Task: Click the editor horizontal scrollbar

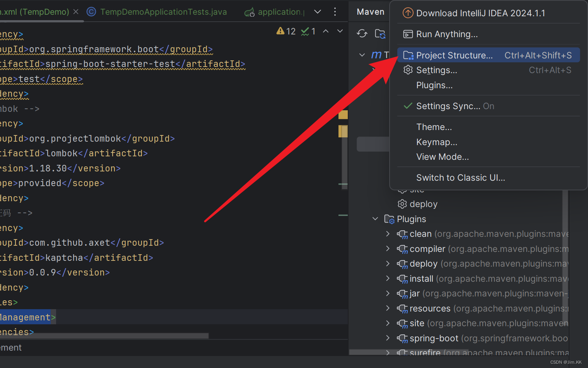Action: (x=104, y=335)
